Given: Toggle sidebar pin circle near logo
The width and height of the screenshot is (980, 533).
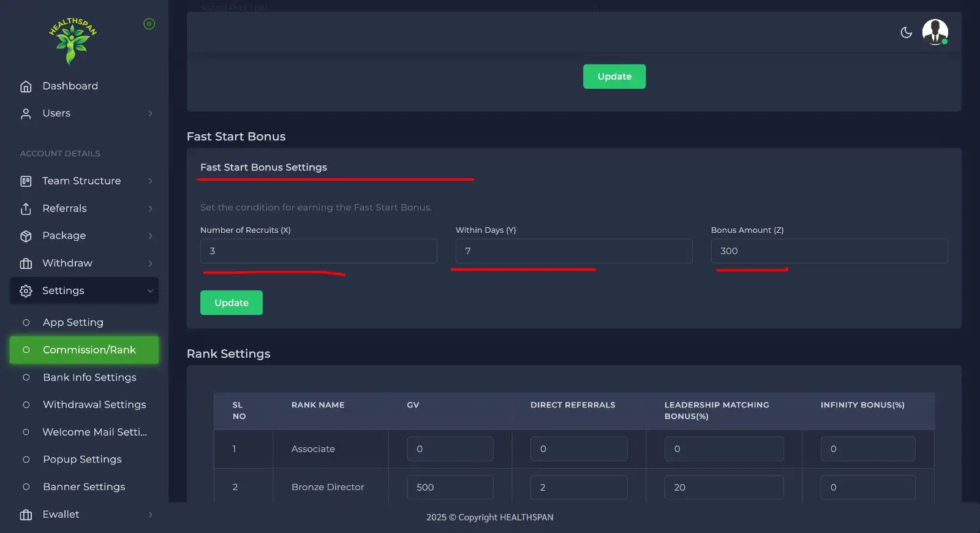Looking at the screenshot, I should (149, 24).
